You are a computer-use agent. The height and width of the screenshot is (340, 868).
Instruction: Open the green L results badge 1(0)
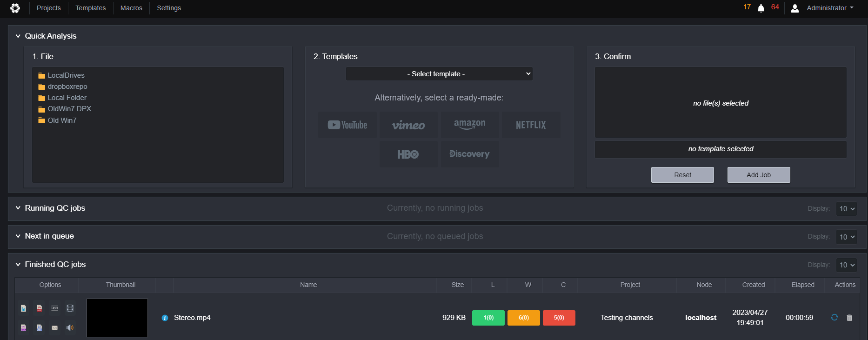pos(488,318)
